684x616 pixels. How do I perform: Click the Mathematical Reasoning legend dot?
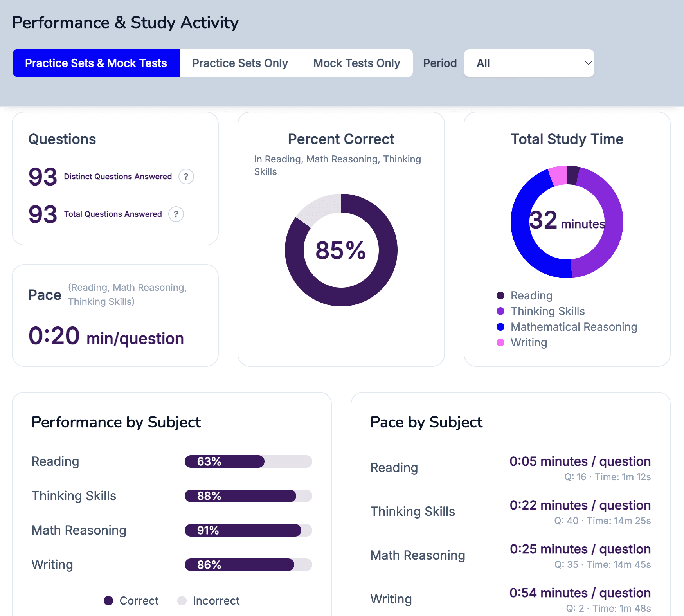(x=500, y=327)
